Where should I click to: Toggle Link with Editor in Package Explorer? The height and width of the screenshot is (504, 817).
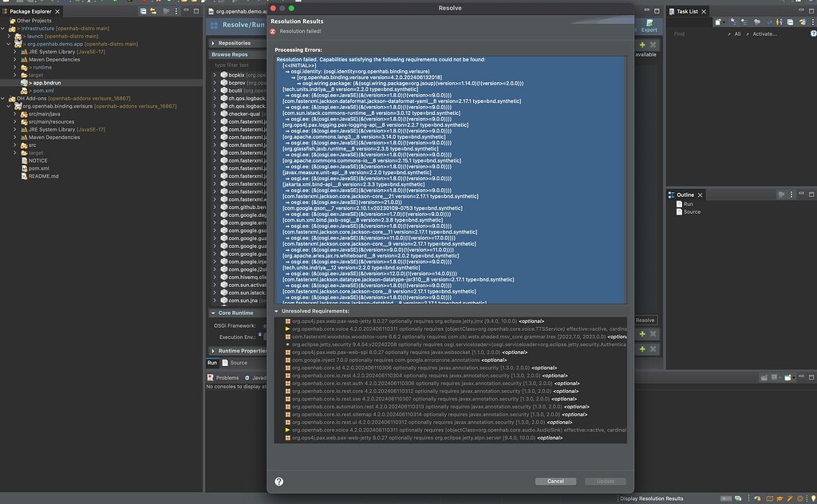[x=153, y=12]
